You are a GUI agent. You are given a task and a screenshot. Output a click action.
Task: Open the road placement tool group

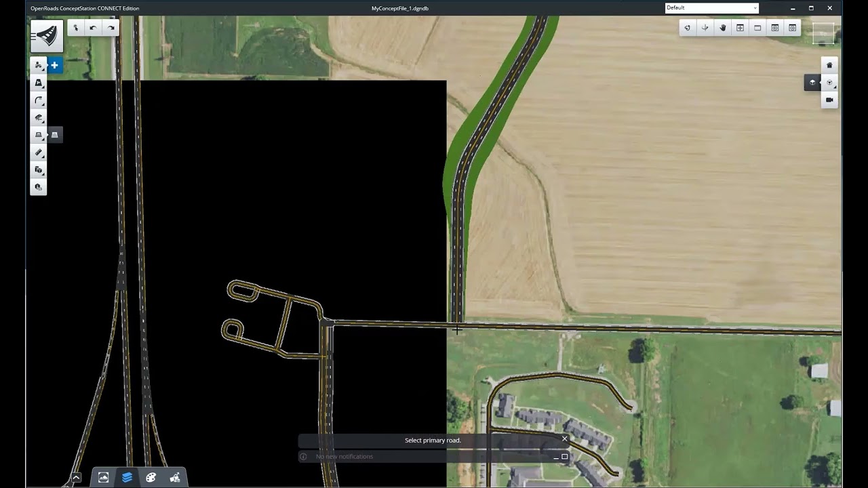39,65
